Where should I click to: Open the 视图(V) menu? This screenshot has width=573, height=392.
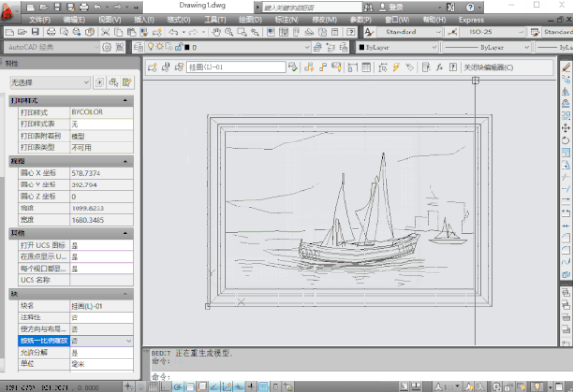tap(109, 20)
